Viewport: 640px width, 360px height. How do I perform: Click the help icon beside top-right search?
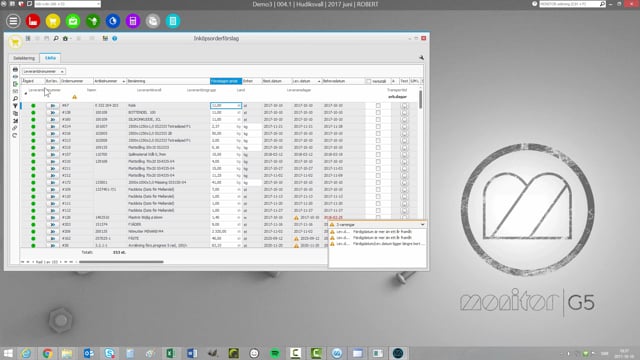(x=535, y=4)
